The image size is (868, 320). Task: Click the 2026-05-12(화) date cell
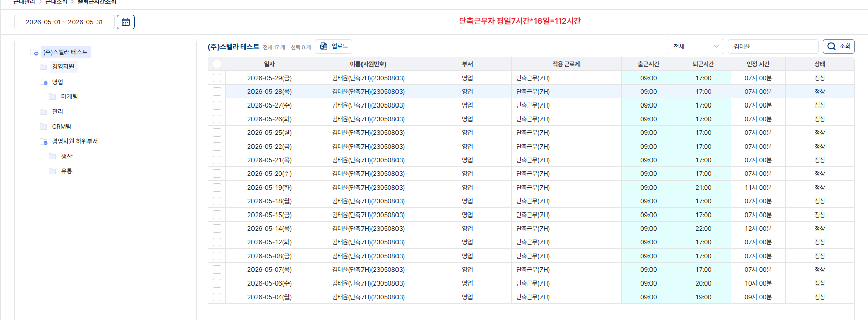pyautogui.click(x=269, y=242)
